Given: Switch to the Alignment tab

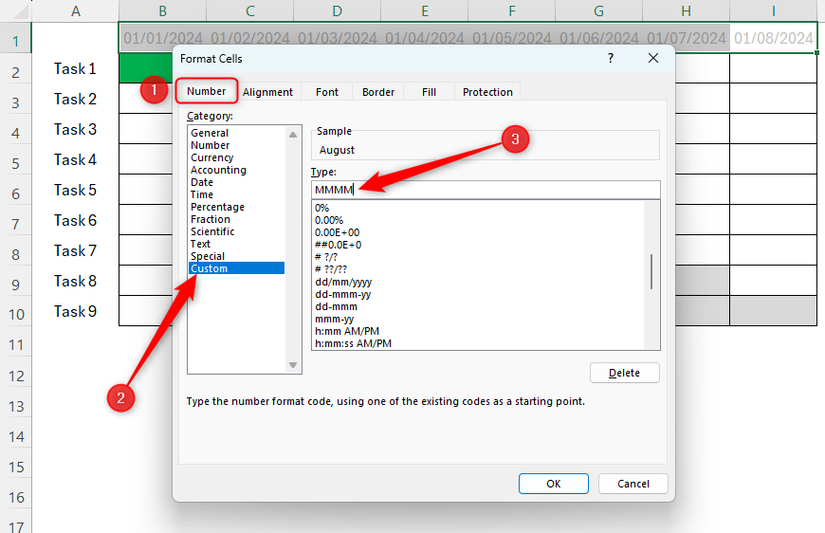Looking at the screenshot, I should click(x=267, y=92).
